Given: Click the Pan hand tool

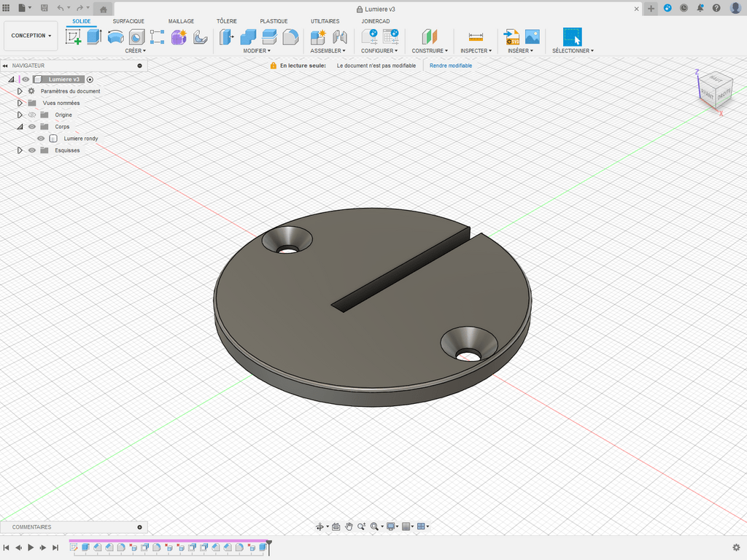Looking at the screenshot, I should point(349,526).
